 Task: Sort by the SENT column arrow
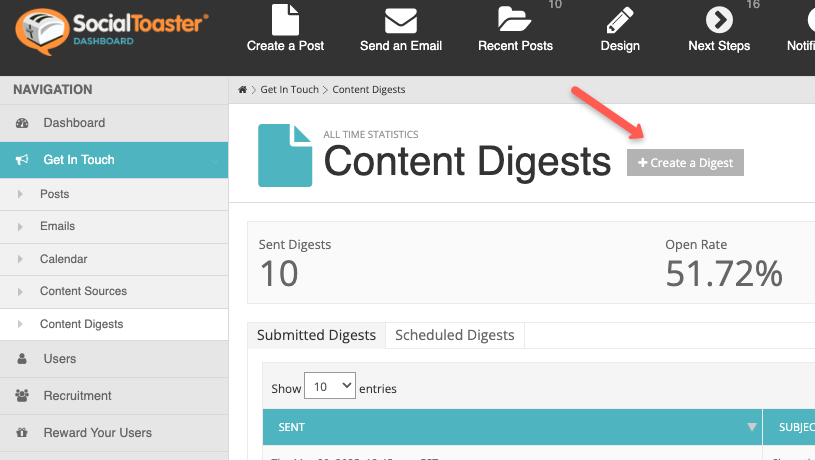tap(752, 427)
